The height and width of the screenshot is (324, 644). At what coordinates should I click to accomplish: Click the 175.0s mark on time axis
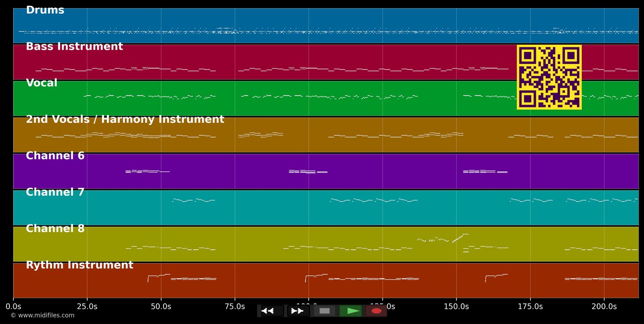[x=530, y=306]
